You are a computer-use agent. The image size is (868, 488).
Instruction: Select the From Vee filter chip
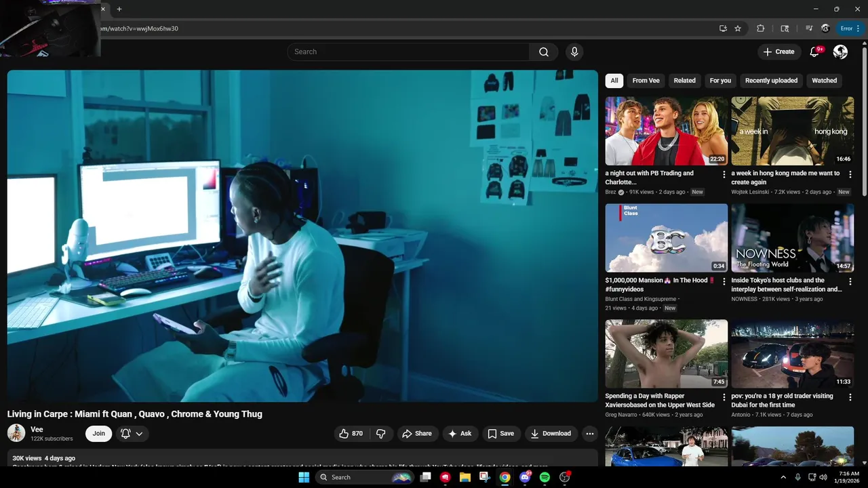pyautogui.click(x=646, y=81)
